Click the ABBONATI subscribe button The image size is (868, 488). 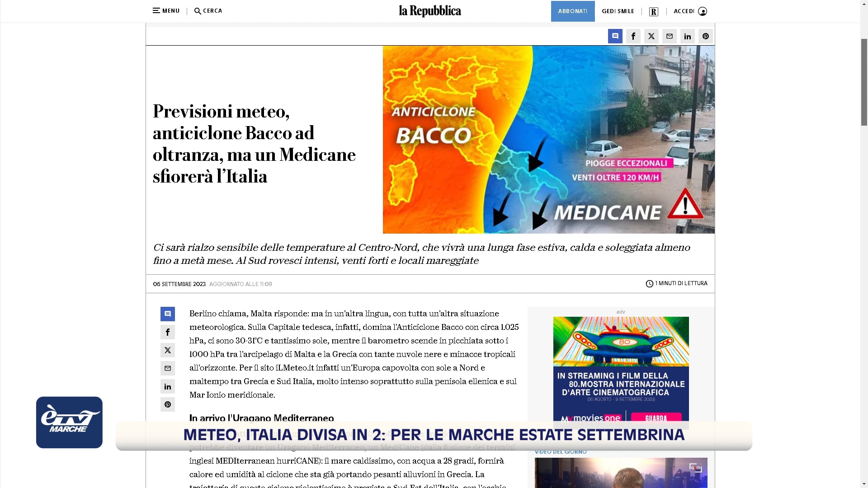click(x=573, y=11)
